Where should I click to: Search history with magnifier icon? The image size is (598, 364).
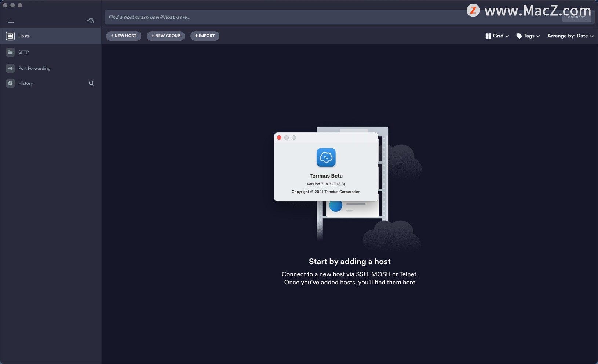click(x=91, y=83)
